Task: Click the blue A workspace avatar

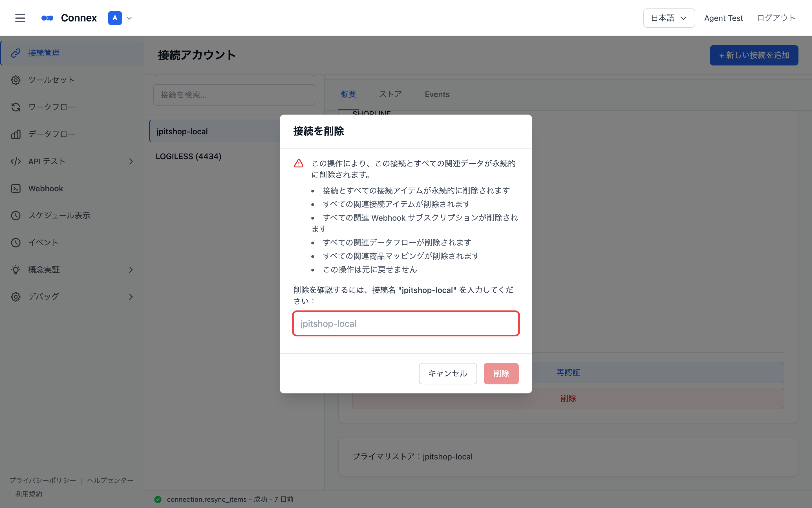Action: coord(115,18)
